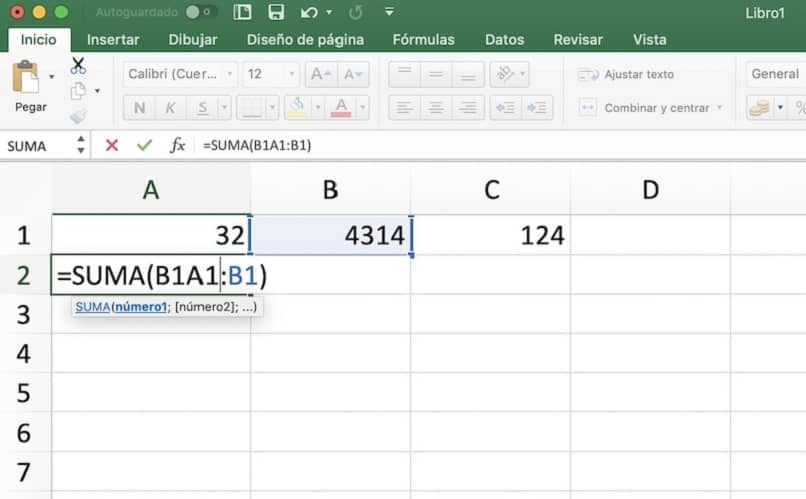Open the Fórmulas tab
This screenshot has width=806, height=499.
(x=424, y=40)
